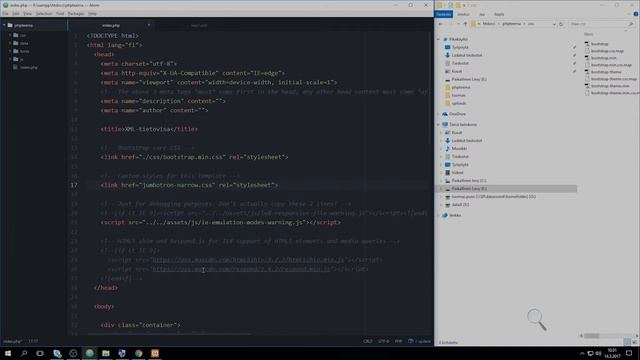Click Explorer horizontal scrollbar thumb

592,336
